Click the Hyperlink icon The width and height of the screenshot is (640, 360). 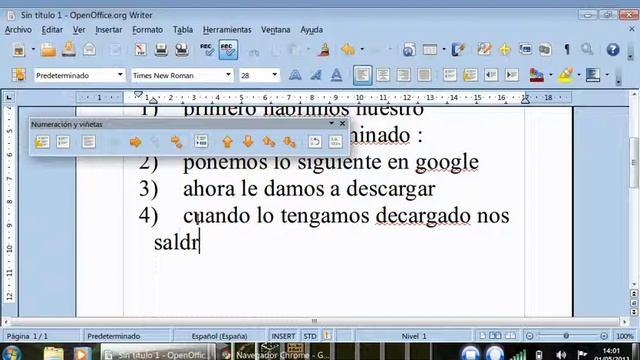coord(409,50)
